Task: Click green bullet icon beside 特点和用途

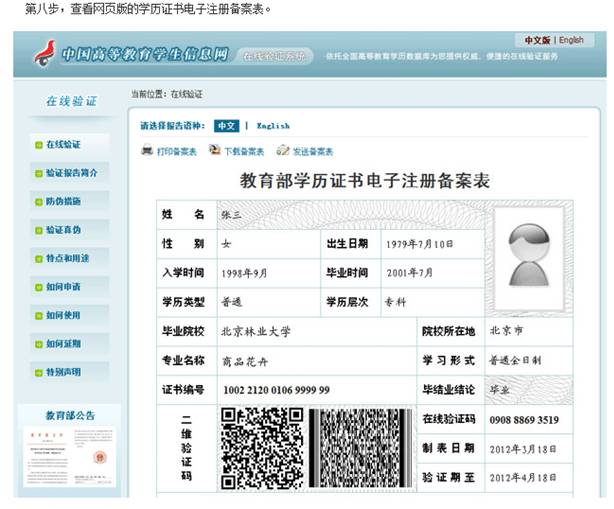Action: 38,259
